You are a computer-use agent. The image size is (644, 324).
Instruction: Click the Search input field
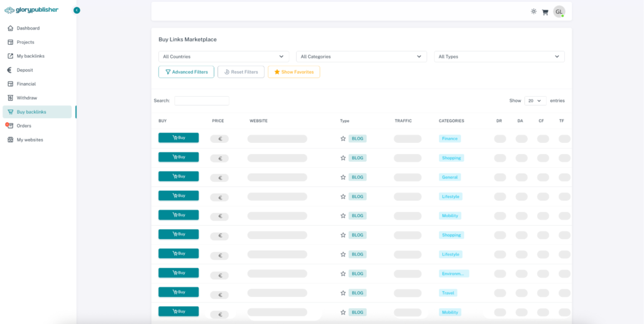click(x=202, y=101)
